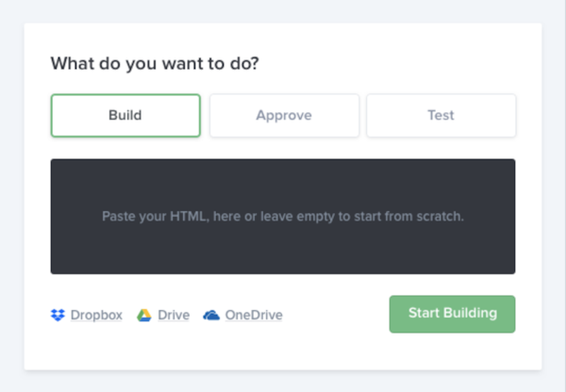Click the OneDrive cloud icon
566x392 pixels.
click(211, 315)
